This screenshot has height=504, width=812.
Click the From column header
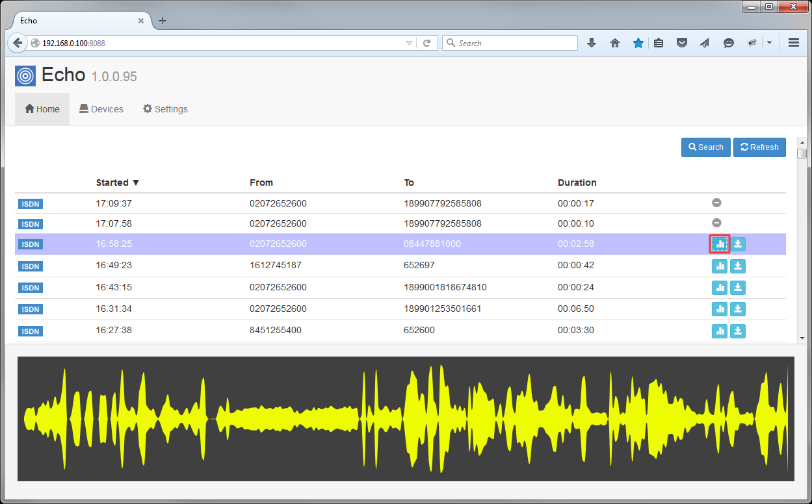261,183
